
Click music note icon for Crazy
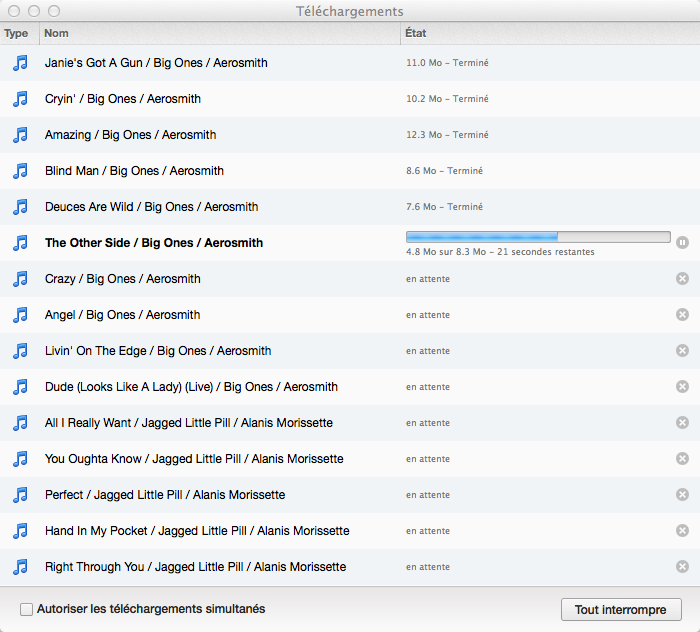pos(20,279)
